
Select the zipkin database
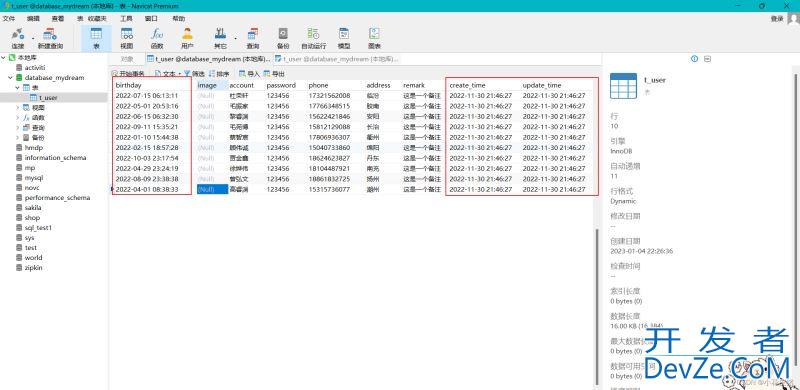coord(33,267)
